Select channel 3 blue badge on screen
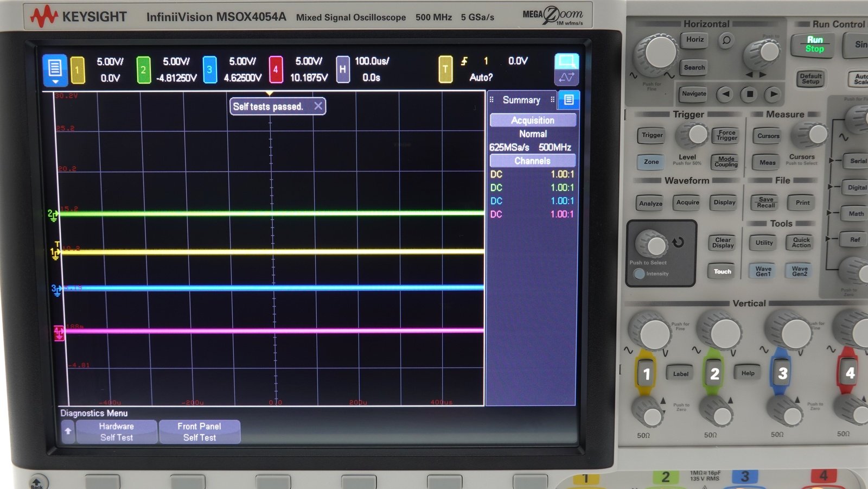868x489 pixels. [209, 70]
